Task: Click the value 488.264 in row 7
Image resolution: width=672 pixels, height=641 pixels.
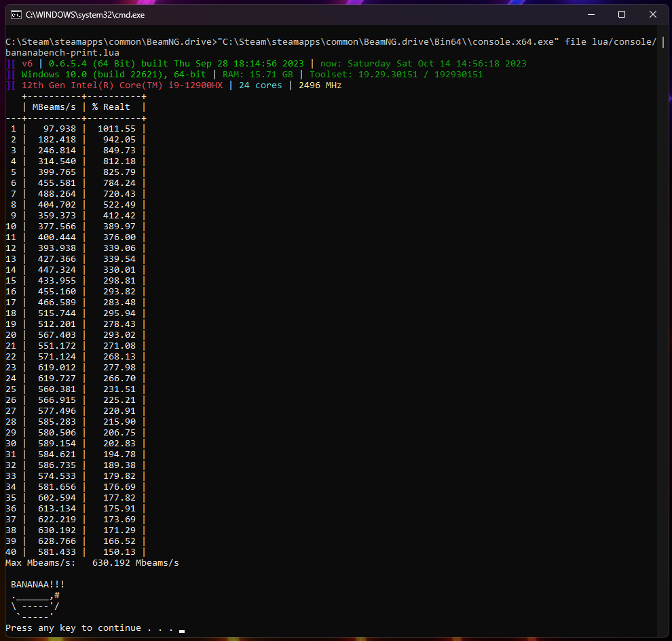Action: pos(57,194)
